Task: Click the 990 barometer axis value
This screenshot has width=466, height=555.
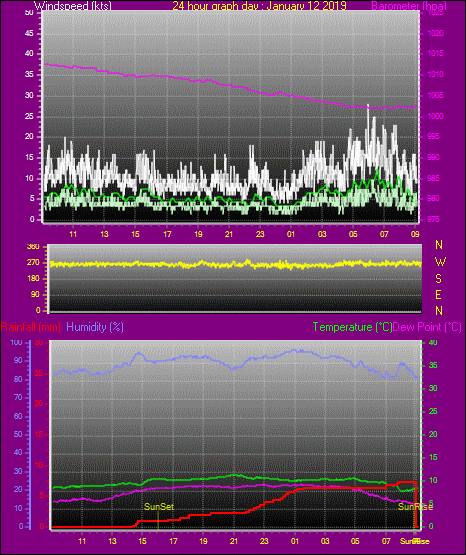Action: 434,157
